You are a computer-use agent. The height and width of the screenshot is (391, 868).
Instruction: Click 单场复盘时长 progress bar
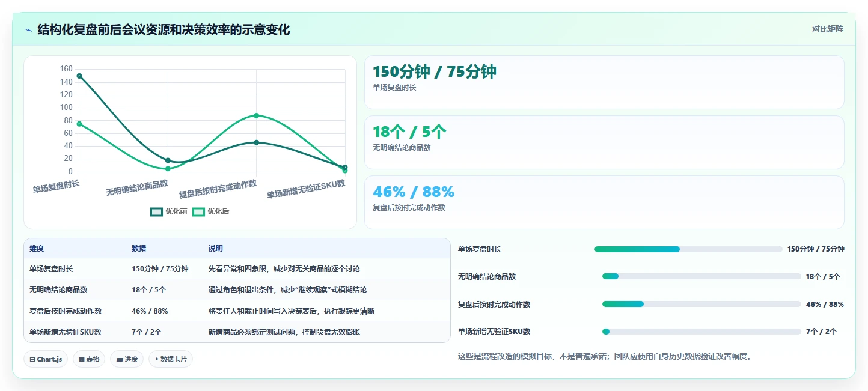[x=688, y=249]
